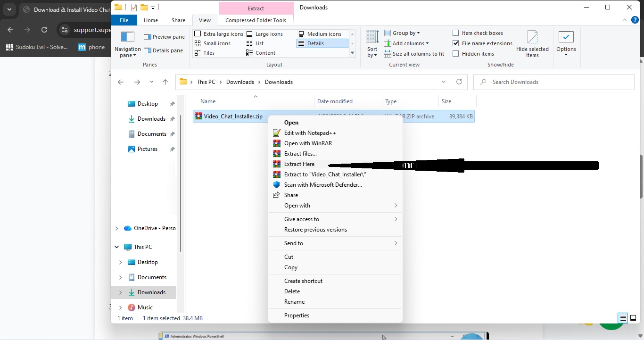This screenshot has height=340, width=644.
Task: Collapse This PC in the sidebar
Action: point(116,247)
